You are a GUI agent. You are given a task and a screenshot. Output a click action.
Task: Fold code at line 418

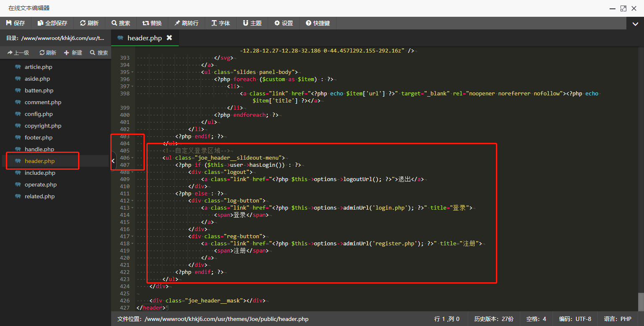133,244
